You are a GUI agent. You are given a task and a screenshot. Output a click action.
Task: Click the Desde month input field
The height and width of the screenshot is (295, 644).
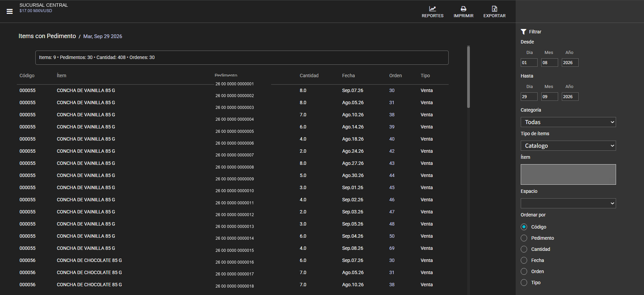point(550,63)
